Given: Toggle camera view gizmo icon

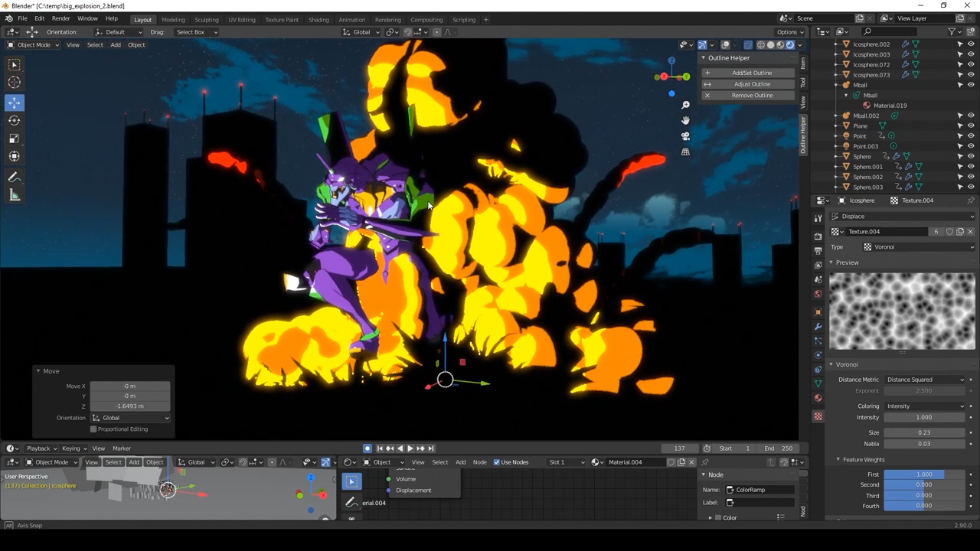Looking at the screenshot, I should [x=685, y=136].
